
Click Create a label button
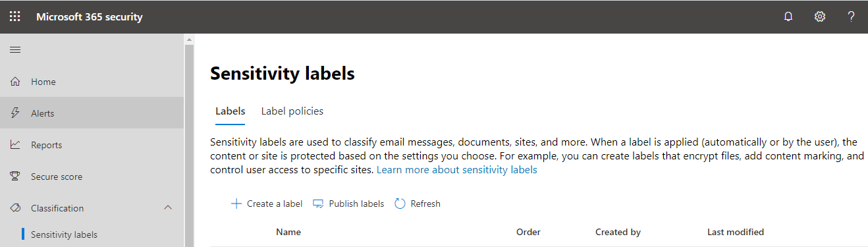tap(267, 204)
